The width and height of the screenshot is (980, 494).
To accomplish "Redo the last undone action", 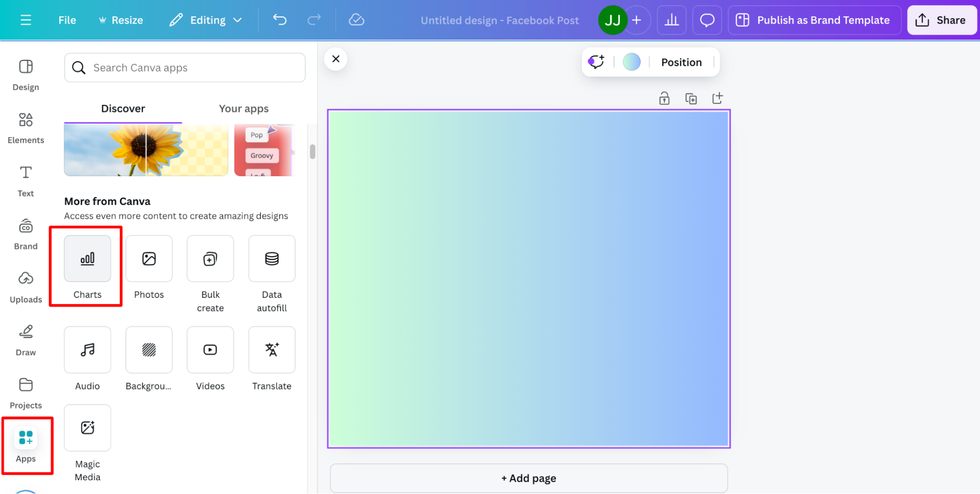I will pos(314,20).
